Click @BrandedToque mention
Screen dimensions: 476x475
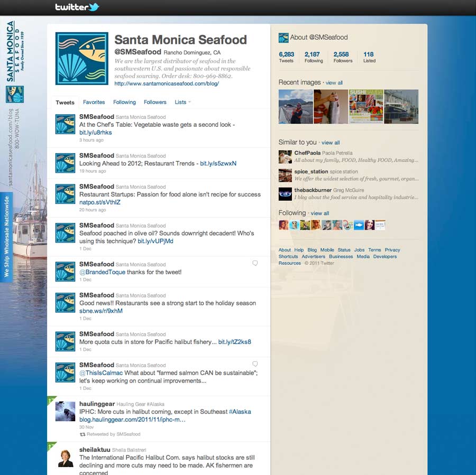pos(102,272)
